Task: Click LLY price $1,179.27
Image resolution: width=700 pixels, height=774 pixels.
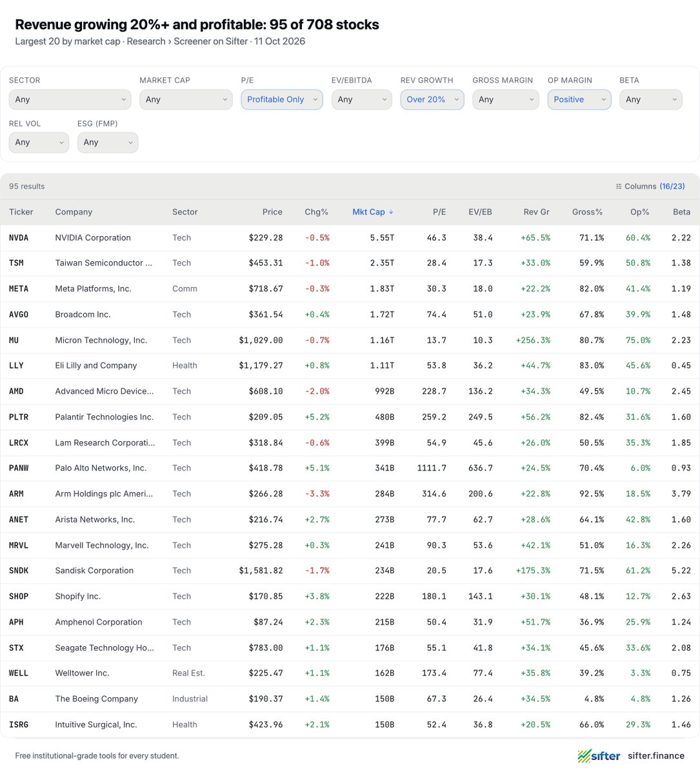Action: pos(261,366)
